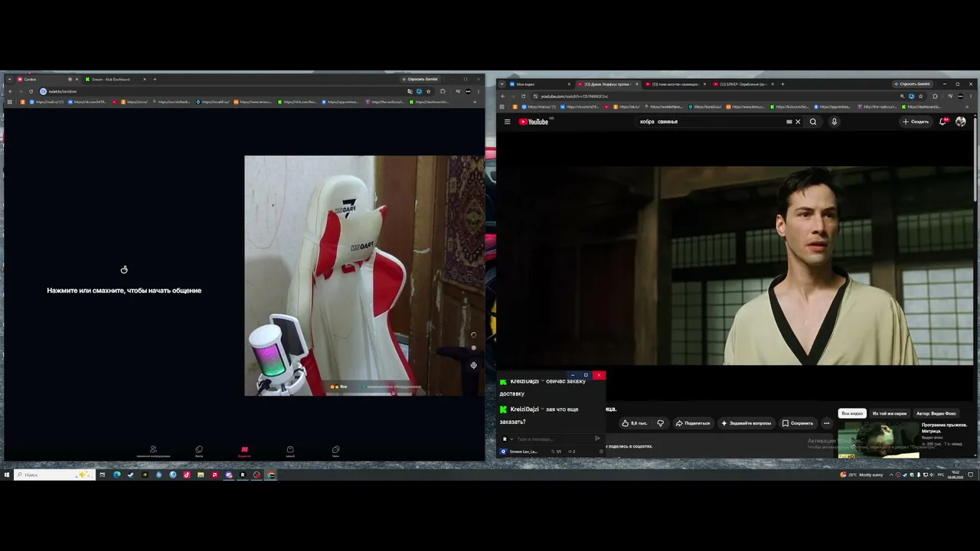Viewport: 980px width, 551px height.
Task: Select the highlighted red center icon in rulet.tv bottom bar
Action: [244, 451]
